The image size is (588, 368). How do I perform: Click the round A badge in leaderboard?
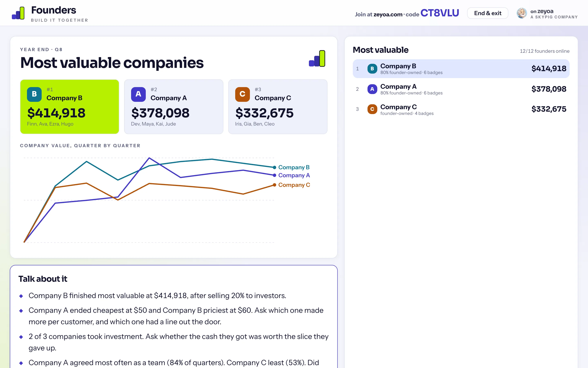(372, 89)
